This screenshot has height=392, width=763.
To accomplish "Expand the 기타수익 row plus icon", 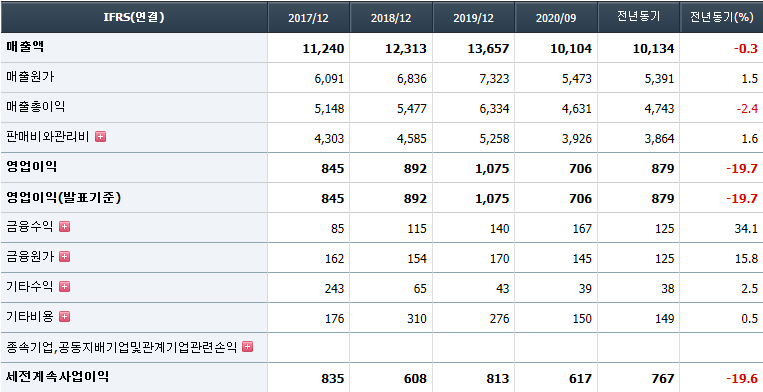I will [x=64, y=286].
